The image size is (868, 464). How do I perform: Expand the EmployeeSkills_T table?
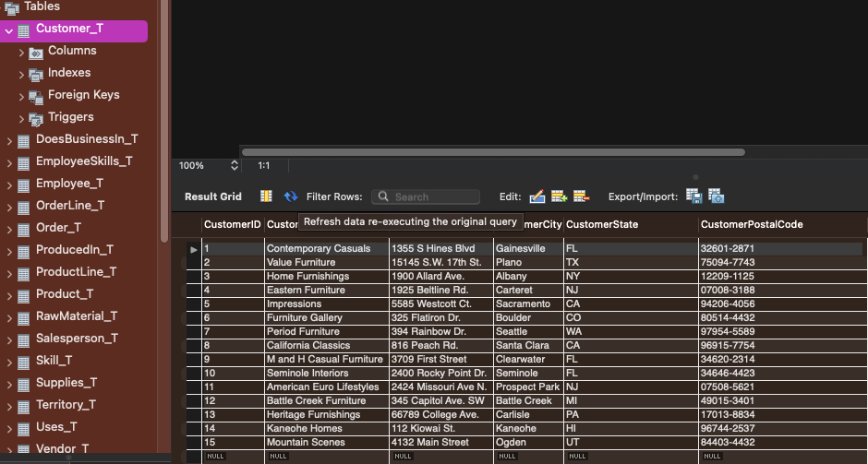point(9,163)
